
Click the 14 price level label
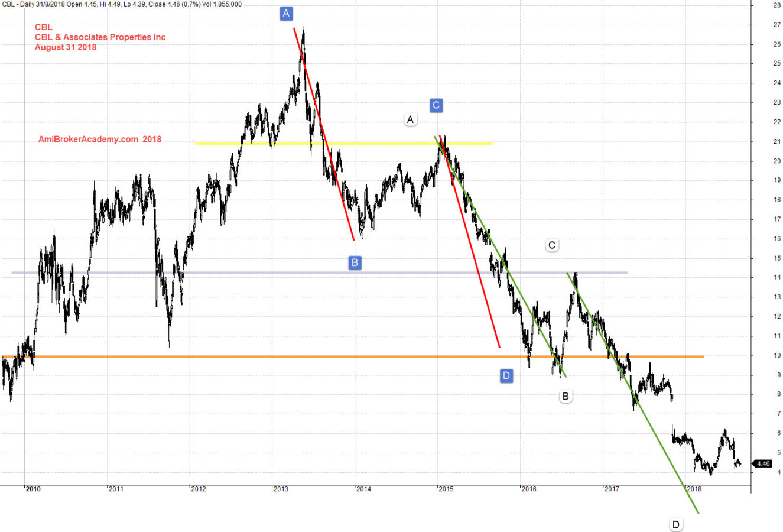(x=777, y=277)
